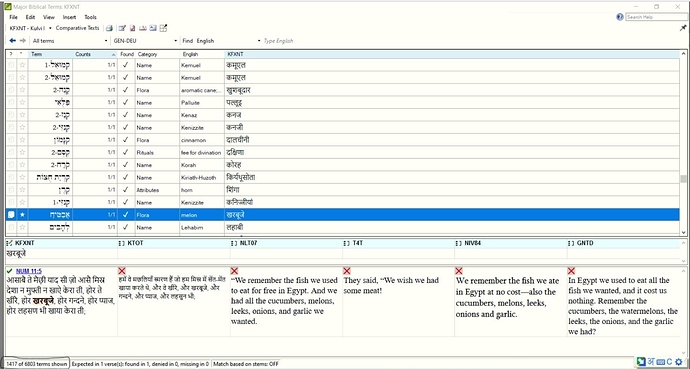
Task: Click the grid-with-arrow icon in toolbar
Action: pos(163,28)
